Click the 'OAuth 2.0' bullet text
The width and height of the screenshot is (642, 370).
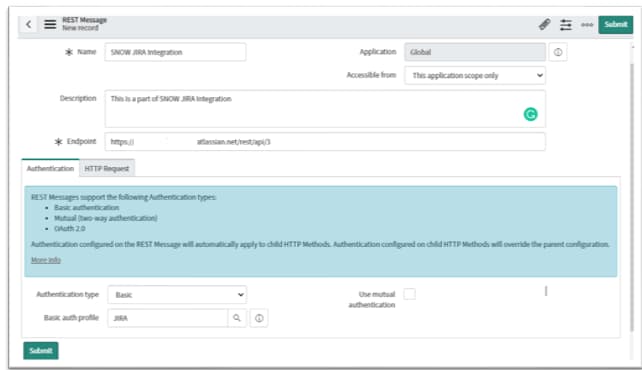(70, 228)
